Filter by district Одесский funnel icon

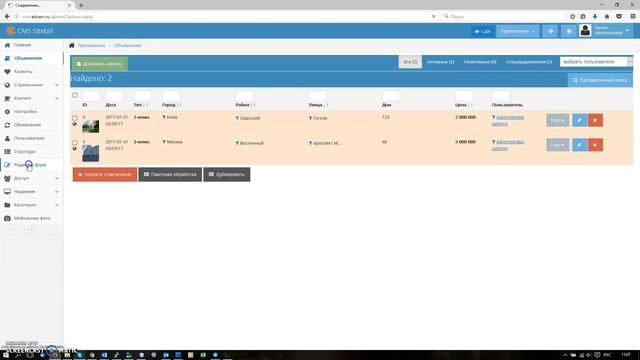pyautogui.click(x=237, y=118)
